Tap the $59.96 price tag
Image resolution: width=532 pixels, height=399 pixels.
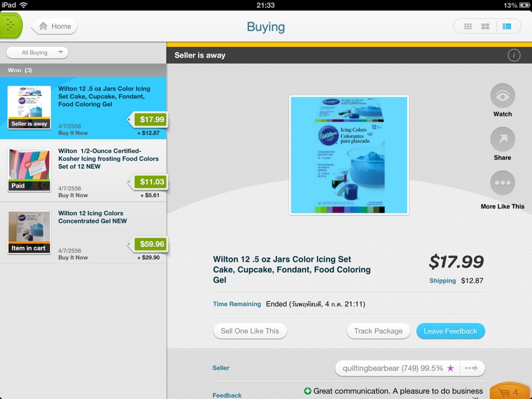(x=148, y=244)
